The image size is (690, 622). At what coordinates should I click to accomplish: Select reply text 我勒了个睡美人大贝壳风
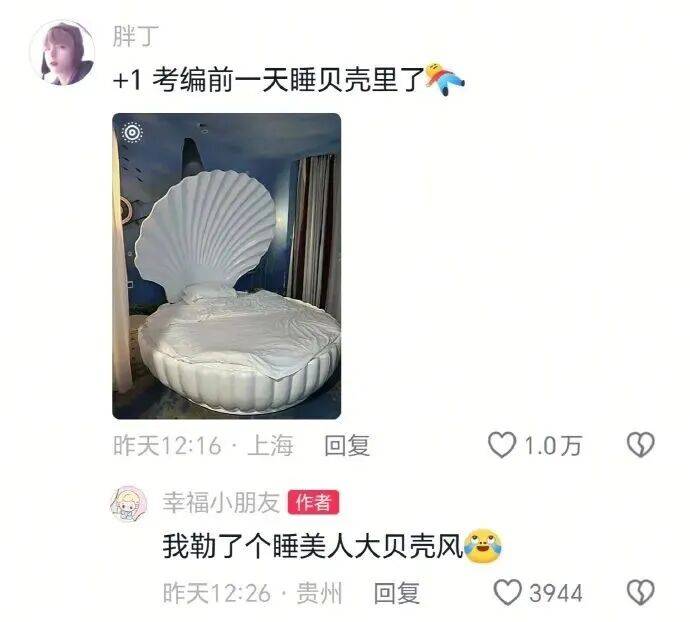(x=313, y=547)
